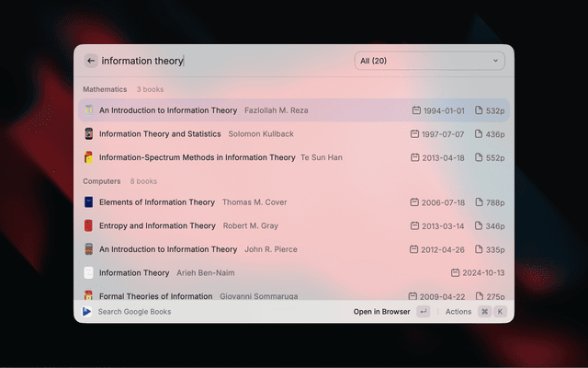Click the book cover for Information Theory and Statistics
The image size is (588, 368).
tap(89, 134)
